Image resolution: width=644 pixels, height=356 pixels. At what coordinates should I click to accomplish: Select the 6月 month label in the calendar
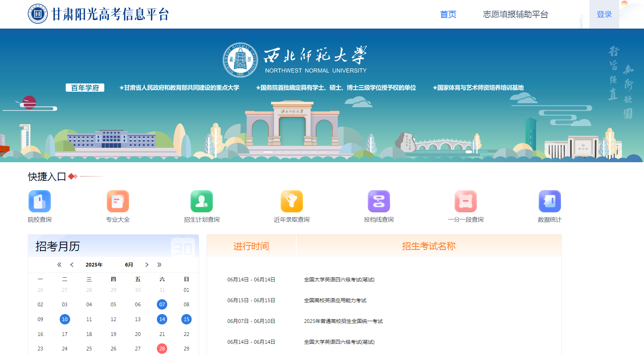129,265
